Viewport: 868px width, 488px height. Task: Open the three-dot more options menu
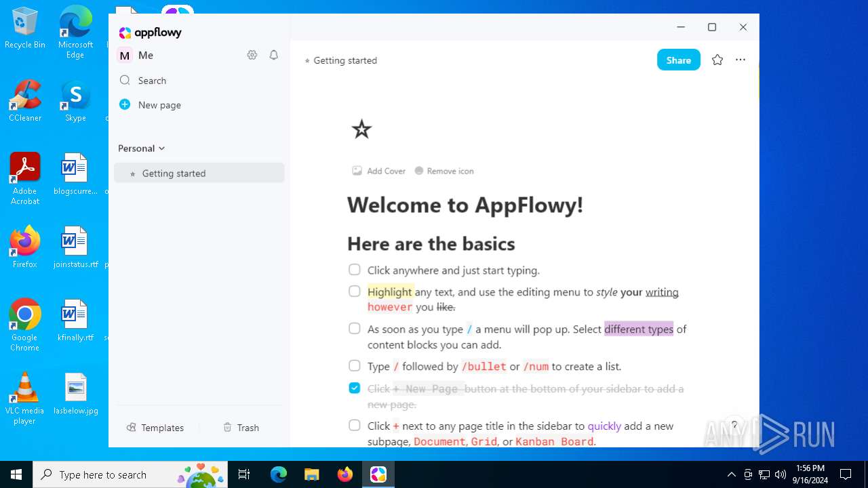pyautogui.click(x=741, y=60)
